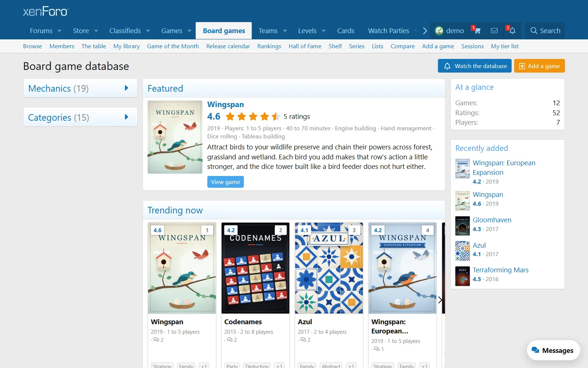Expand the Games dropdown arrow

[x=190, y=31]
